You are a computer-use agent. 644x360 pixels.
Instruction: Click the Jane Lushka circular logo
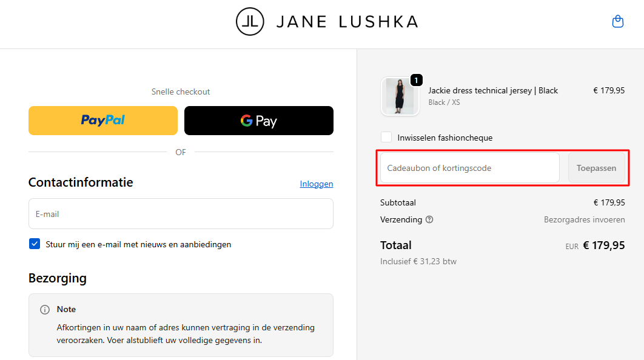click(x=250, y=22)
